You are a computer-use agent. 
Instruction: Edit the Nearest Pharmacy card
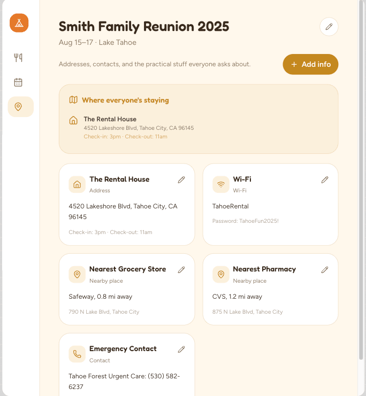click(x=325, y=270)
